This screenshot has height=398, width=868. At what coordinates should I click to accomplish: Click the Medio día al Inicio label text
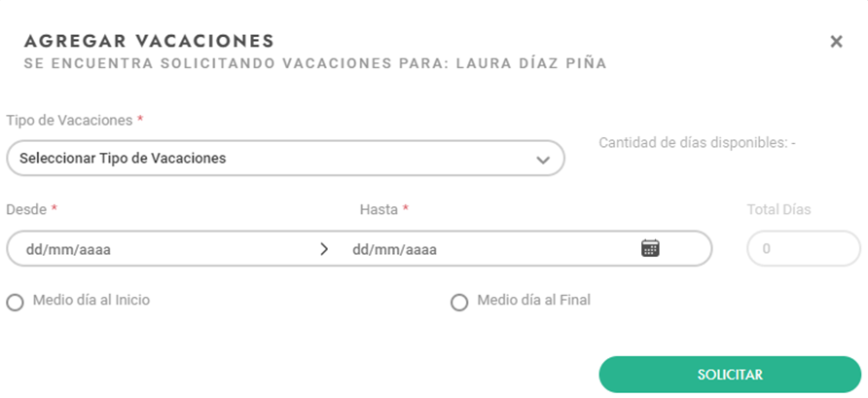pos(91,300)
